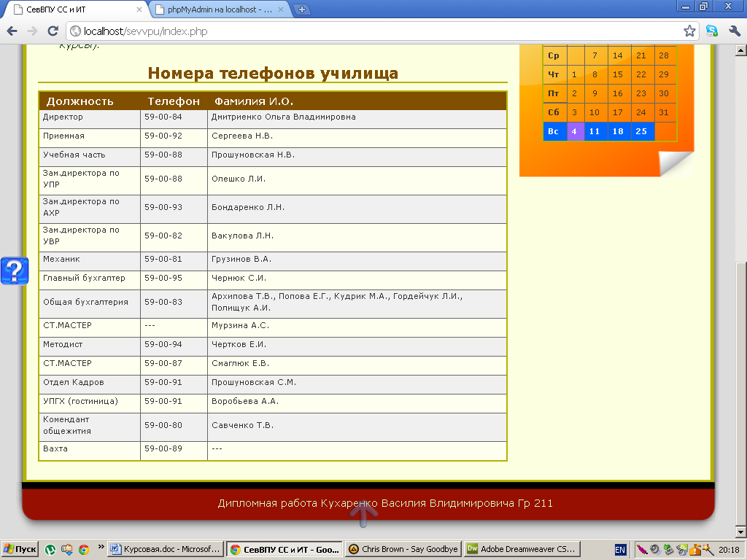The width and height of the screenshot is (747, 560).
Task: Switch to Курсовая.doc Microsoft Word taskbar button
Action: [166, 549]
